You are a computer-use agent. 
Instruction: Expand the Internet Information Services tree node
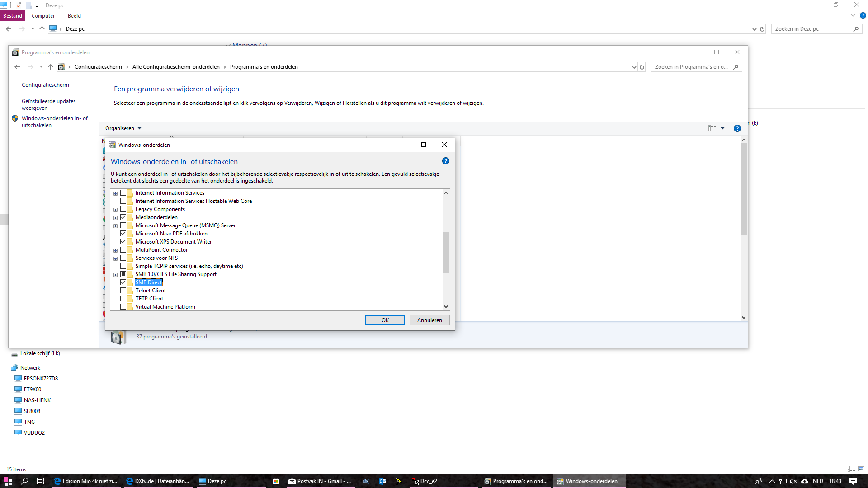tap(115, 193)
